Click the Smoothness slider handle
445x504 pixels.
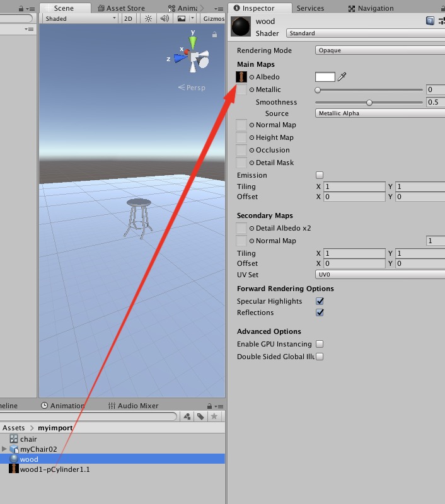tap(369, 103)
